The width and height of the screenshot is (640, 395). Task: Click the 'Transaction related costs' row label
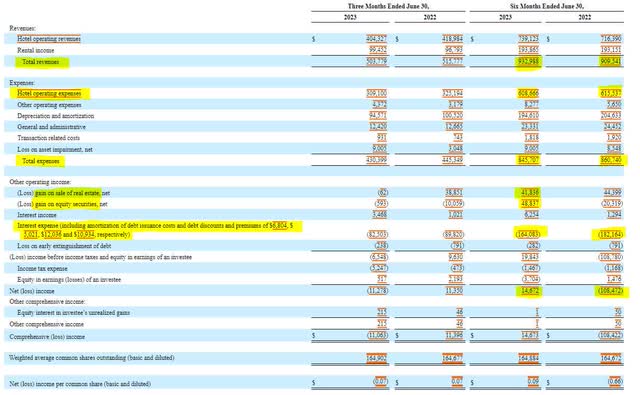pyautogui.click(x=49, y=138)
